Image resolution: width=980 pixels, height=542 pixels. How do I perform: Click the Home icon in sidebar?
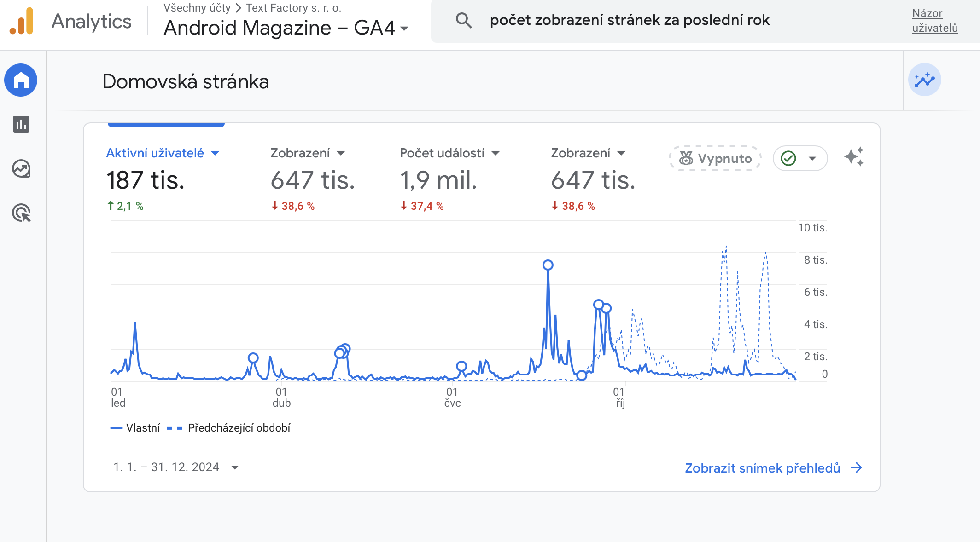[x=21, y=80]
